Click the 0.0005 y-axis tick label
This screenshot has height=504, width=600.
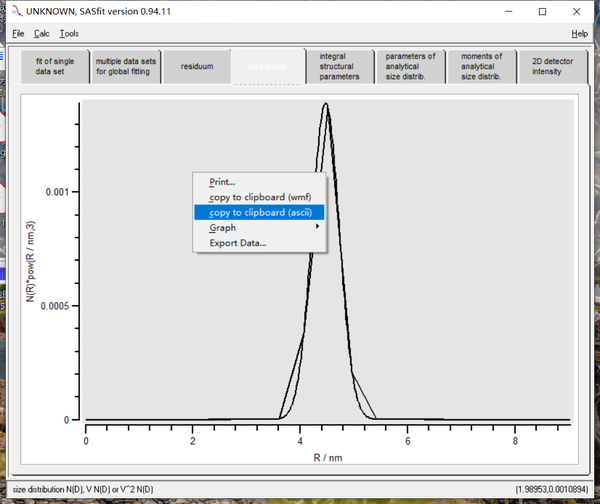point(55,306)
